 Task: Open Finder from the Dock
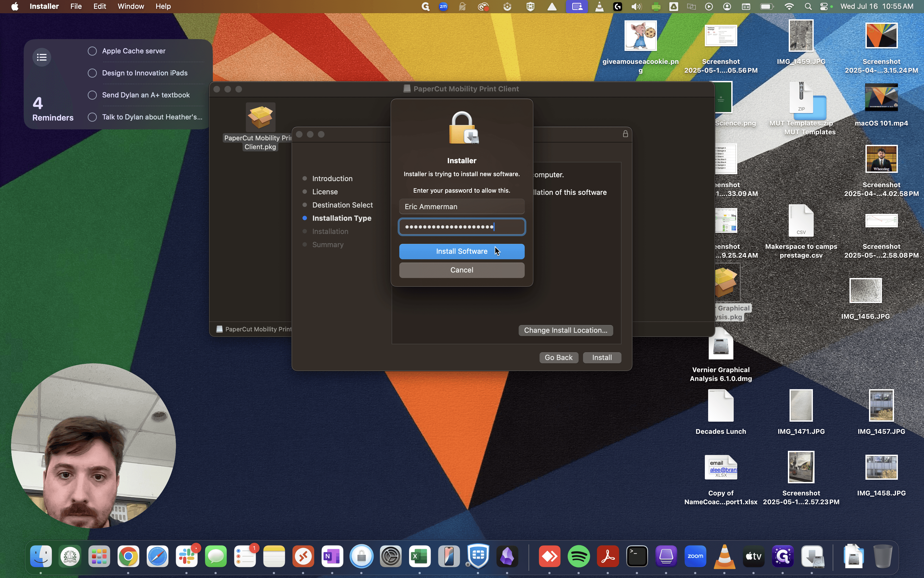tap(41, 556)
